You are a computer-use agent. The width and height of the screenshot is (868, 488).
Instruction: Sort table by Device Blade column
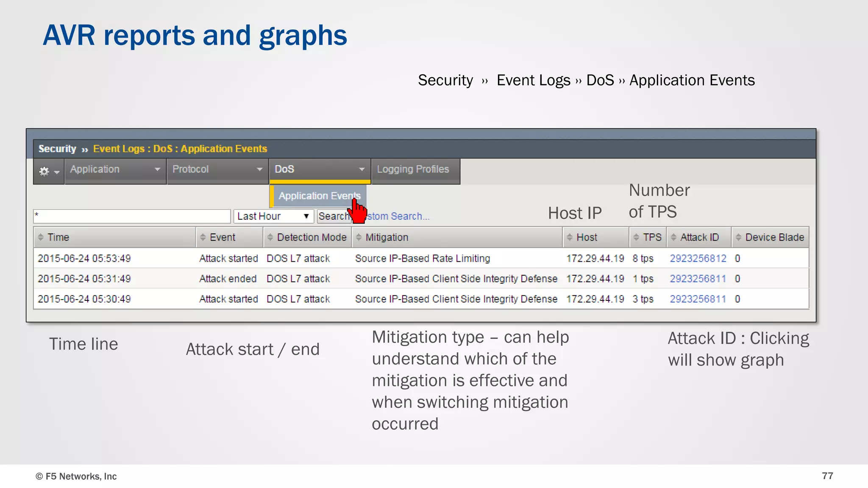770,237
